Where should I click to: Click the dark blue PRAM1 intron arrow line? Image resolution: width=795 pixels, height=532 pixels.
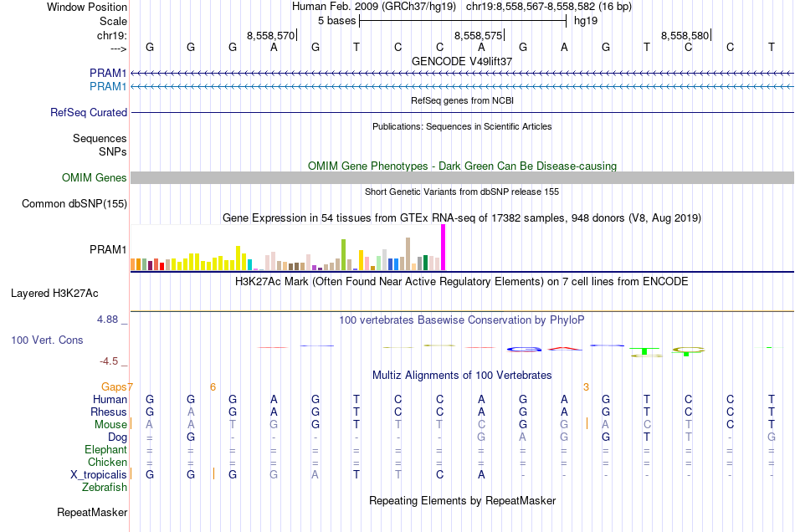[463, 74]
